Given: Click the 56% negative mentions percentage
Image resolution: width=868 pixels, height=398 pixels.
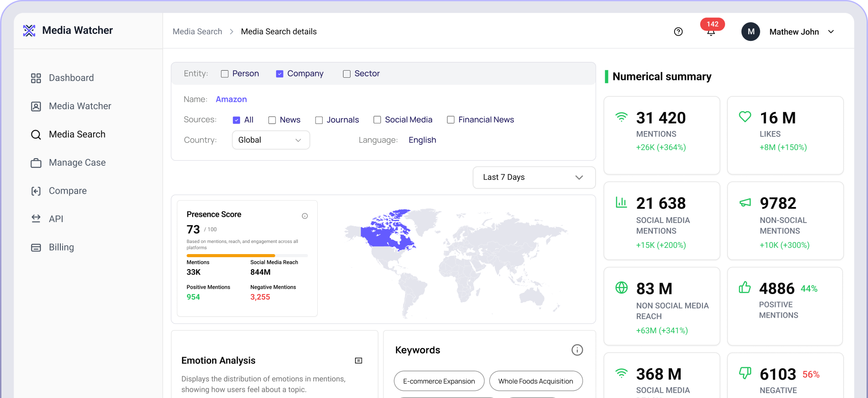Looking at the screenshot, I should [811, 374].
